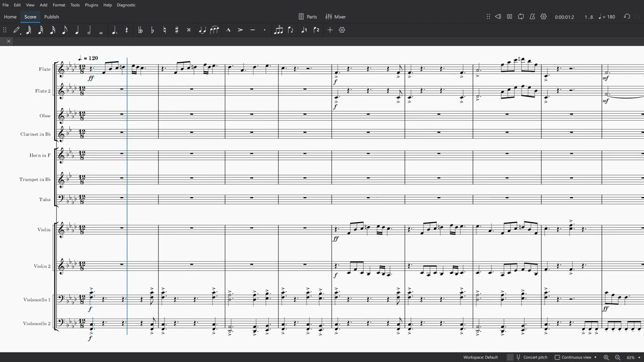Switch to the Home tab

(x=10, y=17)
